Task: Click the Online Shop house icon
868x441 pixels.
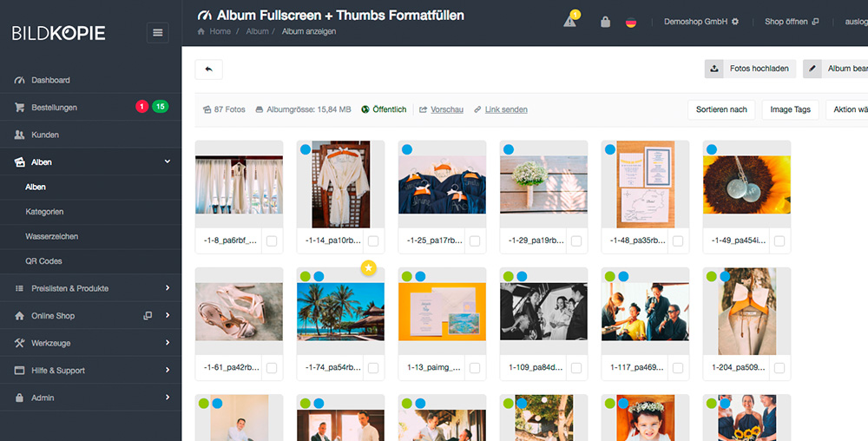Action: click(19, 315)
